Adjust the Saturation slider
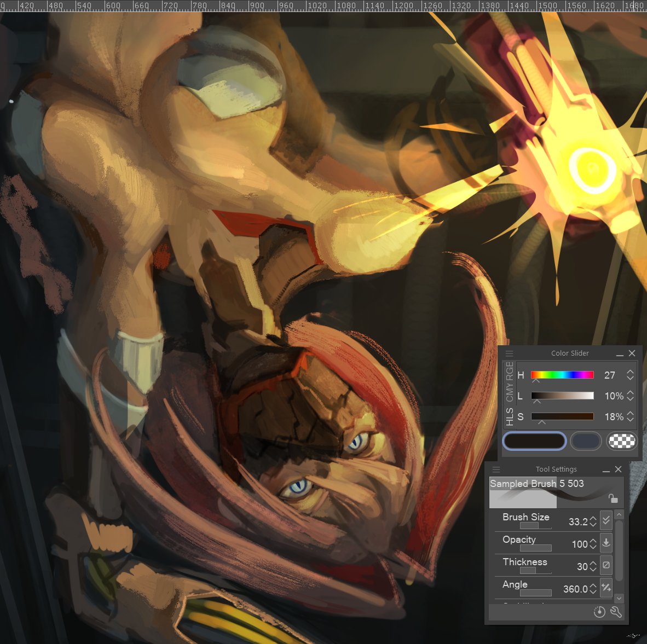 (x=562, y=417)
